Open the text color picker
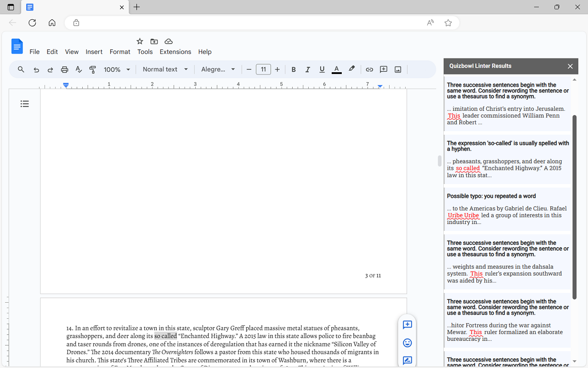 [337, 69]
